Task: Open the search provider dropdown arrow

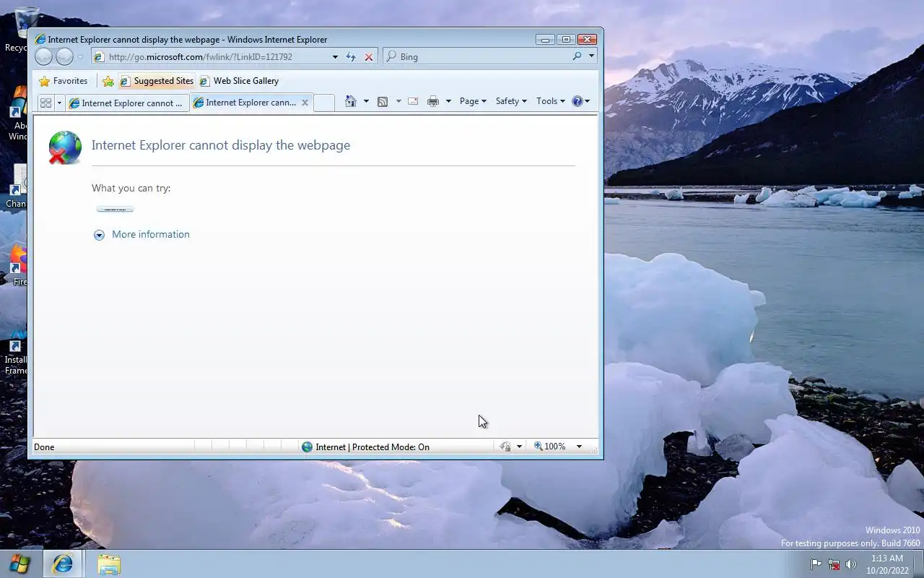Action: (591, 56)
